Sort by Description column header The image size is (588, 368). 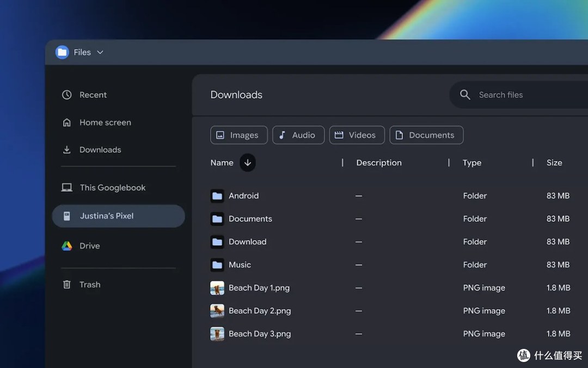point(379,163)
